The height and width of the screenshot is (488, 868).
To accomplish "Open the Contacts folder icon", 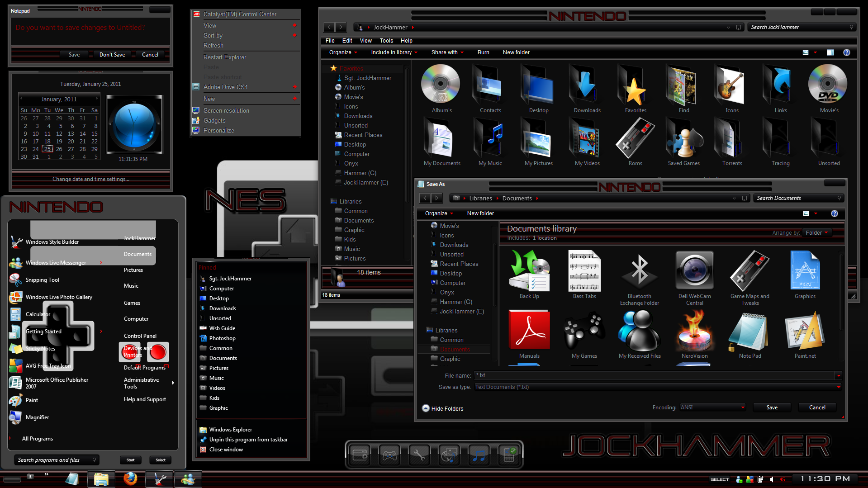I will coord(490,84).
